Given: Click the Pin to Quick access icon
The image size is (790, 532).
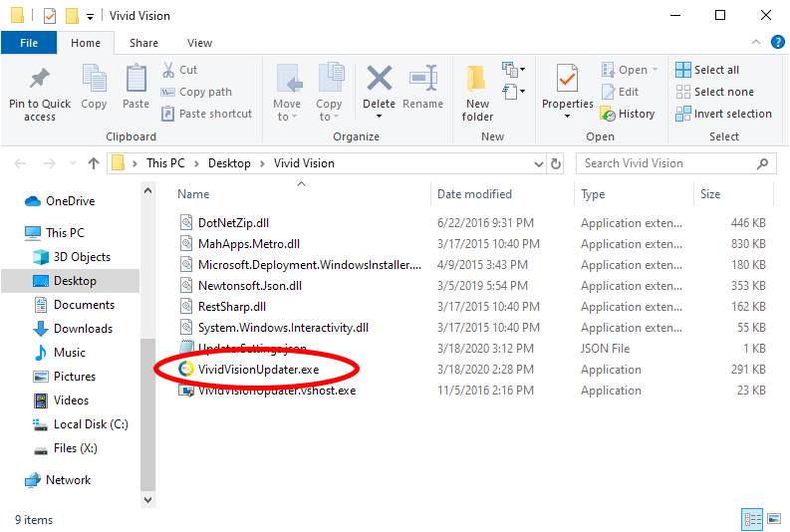Looking at the screenshot, I should click(39, 79).
